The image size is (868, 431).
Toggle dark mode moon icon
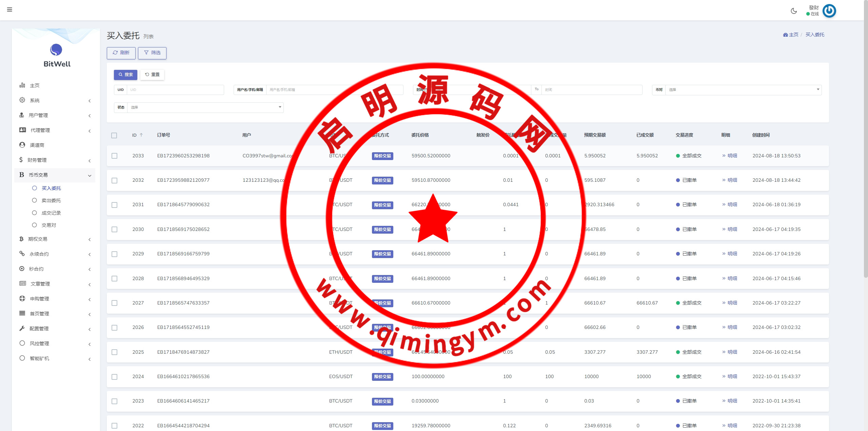(794, 11)
